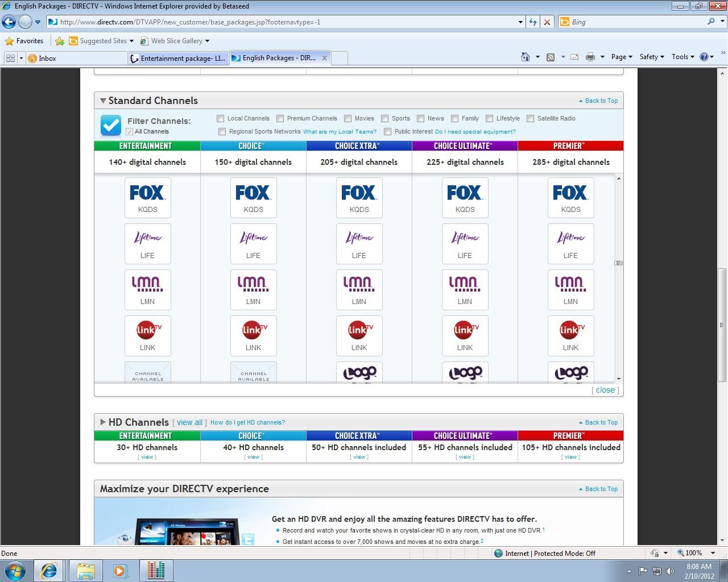Viewport: 728px width, 582px height.
Task: Click the Print icon in toolbar
Action: pos(590,57)
